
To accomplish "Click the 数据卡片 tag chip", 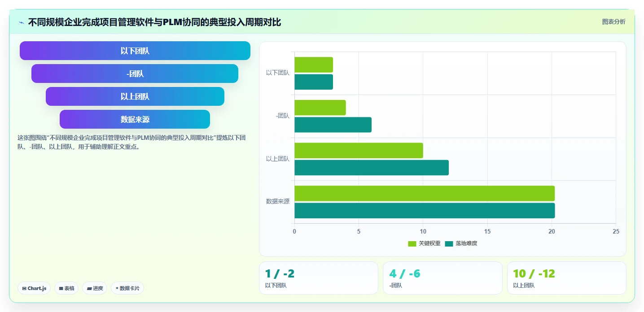I will 127,288.
